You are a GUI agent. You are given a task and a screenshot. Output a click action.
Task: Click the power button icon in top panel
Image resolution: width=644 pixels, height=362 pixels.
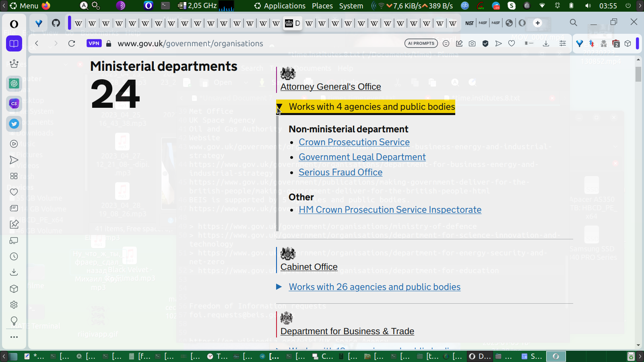click(x=628, y=6)
